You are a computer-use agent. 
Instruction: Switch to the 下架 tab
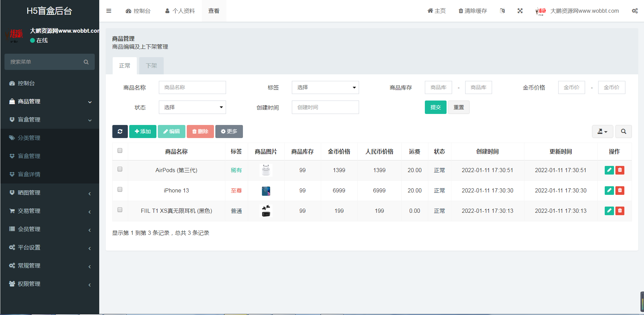[x=151, y=65]
